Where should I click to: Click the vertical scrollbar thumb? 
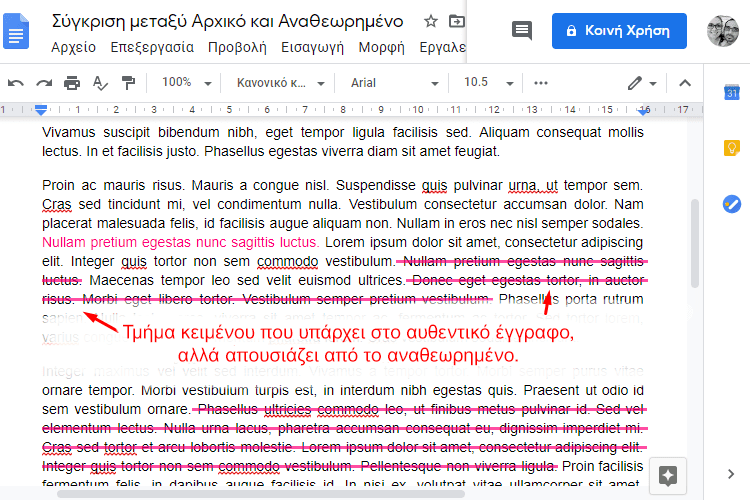695,244
